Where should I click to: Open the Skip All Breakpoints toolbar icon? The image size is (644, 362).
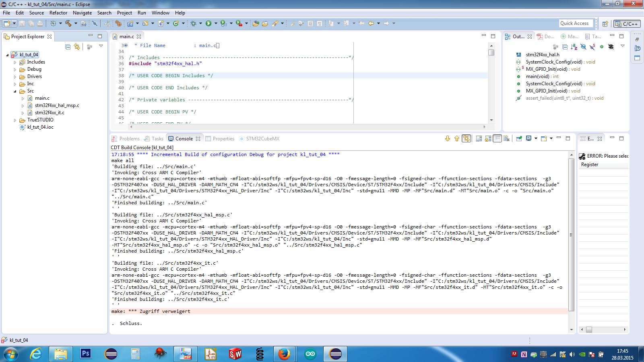(95, 23)
